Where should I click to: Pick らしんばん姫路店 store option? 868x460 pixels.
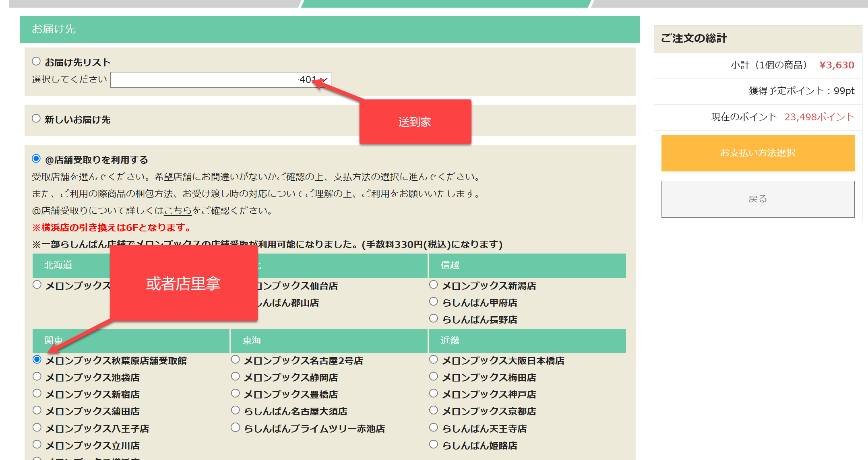(x=434, y=445)
